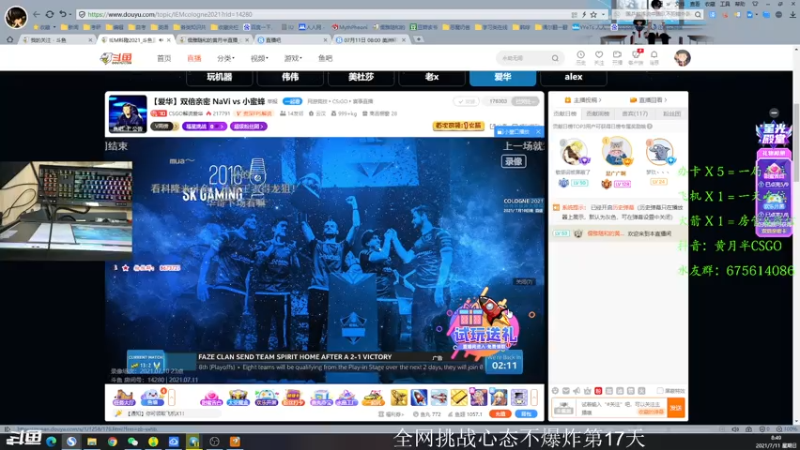Viewport: 800px width, 450px height.
Task: Expand the gift list arrow at right end
Action: coord(534,397)
